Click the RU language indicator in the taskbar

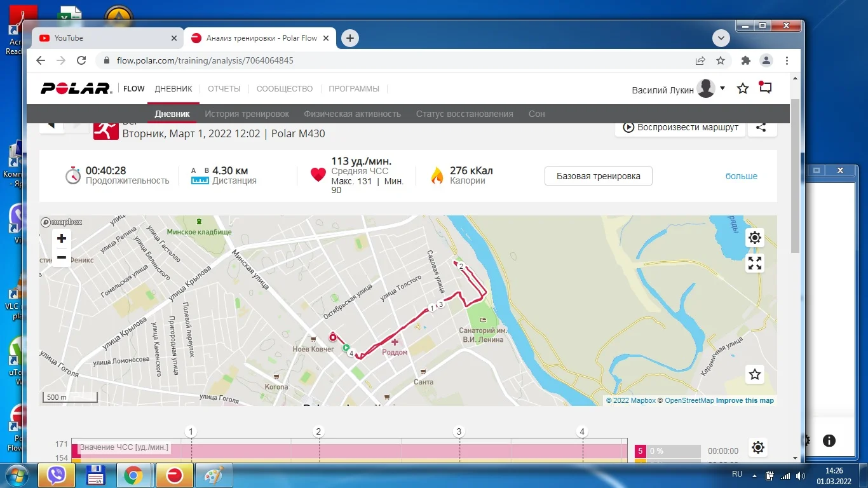(x=737, y=474)
